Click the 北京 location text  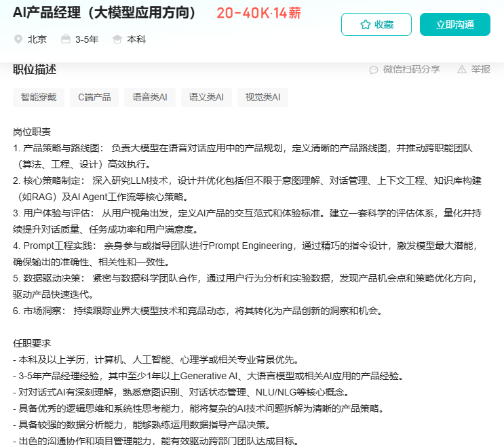pyautogui.click(x=37, y=39)
